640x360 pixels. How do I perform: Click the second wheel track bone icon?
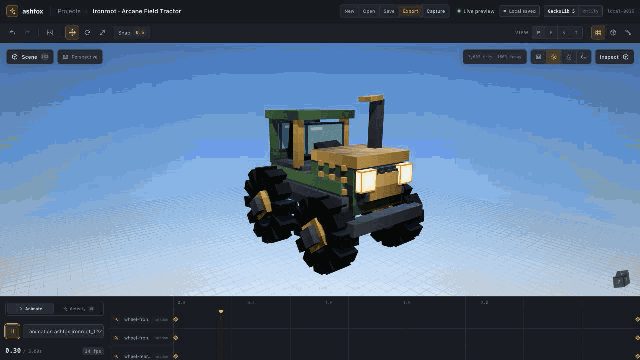tap(116, 338)
